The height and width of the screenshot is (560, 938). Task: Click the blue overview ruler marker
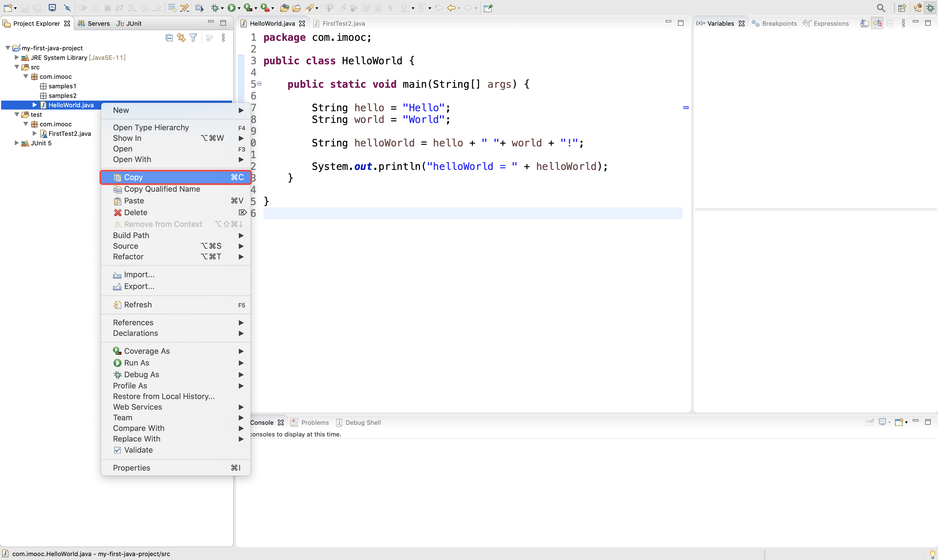click(x=686, y=108)
